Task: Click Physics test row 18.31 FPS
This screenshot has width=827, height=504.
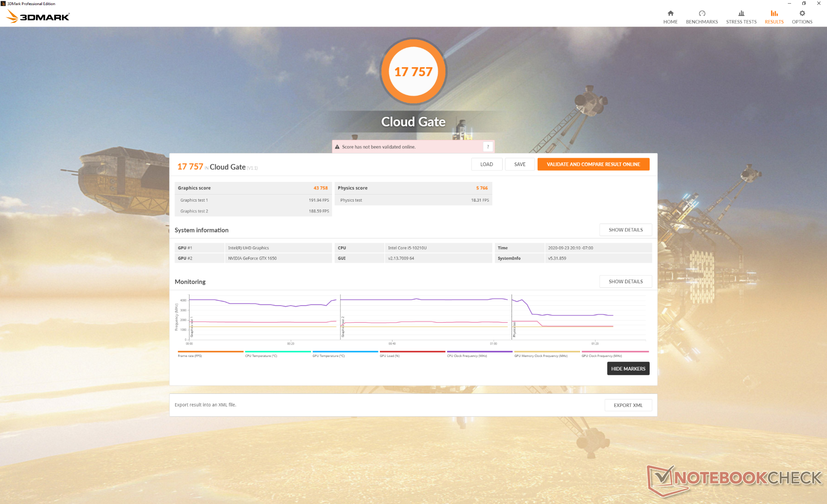Action: click(413, 200)
